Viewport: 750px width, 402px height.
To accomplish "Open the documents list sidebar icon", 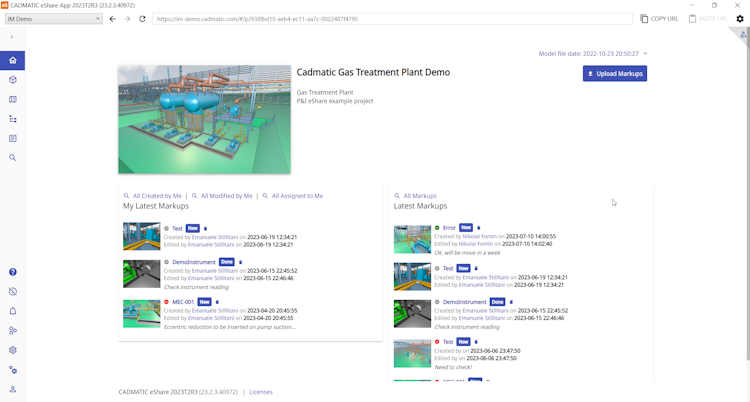I will [x=12, y=138].
